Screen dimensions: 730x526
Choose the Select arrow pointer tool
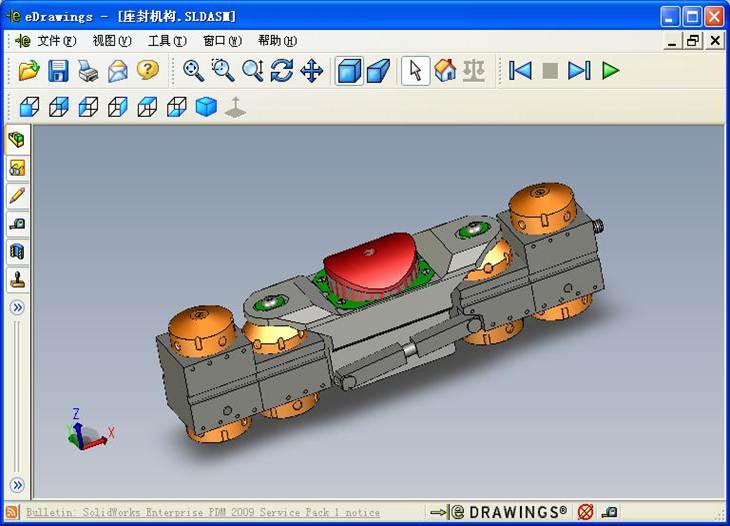(x=415, y=71)
